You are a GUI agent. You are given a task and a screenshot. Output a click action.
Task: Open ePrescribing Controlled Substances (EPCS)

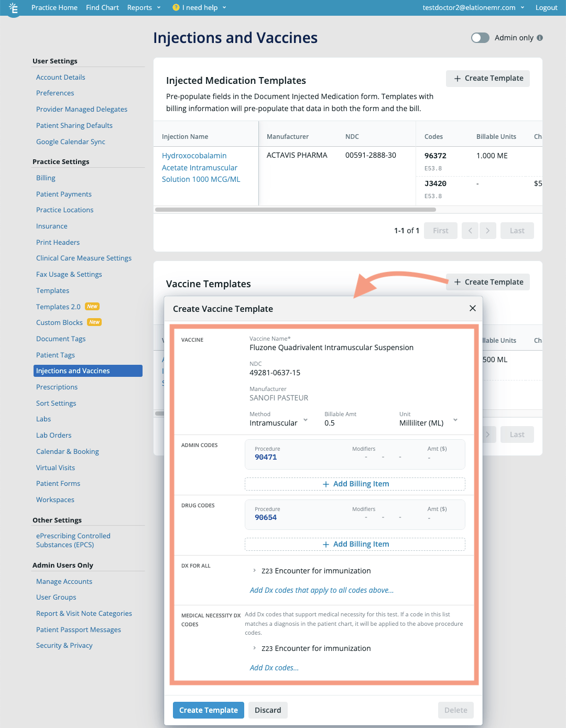(x=73, y=540)
